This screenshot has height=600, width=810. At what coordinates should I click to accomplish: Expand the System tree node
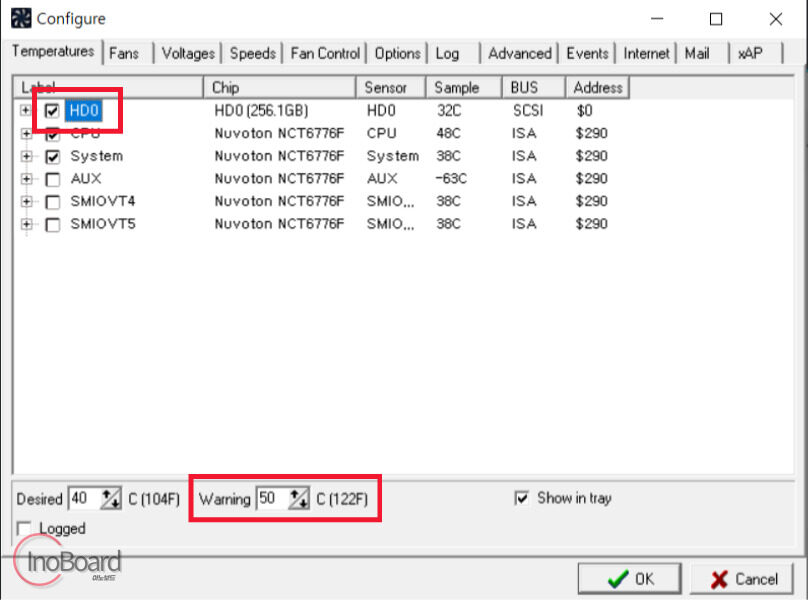26,156
